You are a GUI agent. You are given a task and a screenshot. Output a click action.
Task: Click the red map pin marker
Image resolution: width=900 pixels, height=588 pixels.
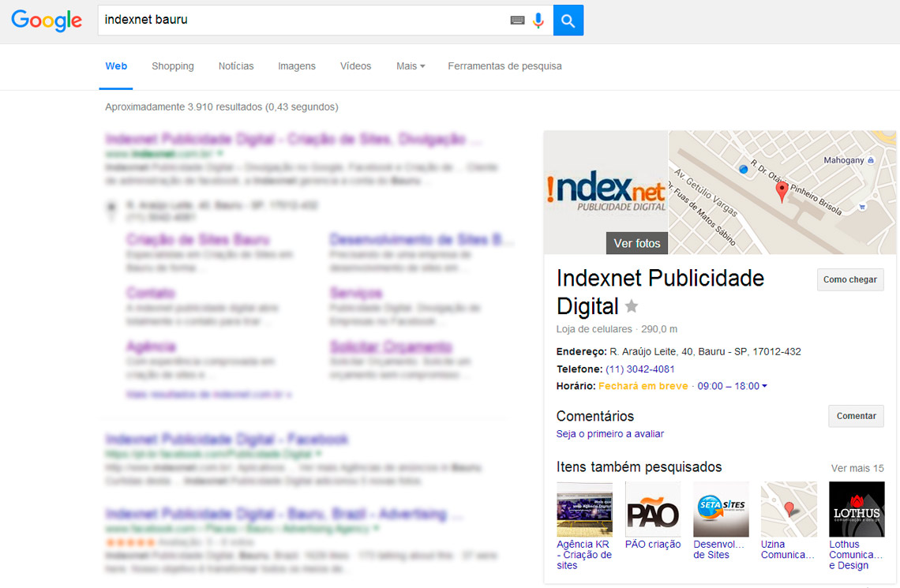coord(782,191)
